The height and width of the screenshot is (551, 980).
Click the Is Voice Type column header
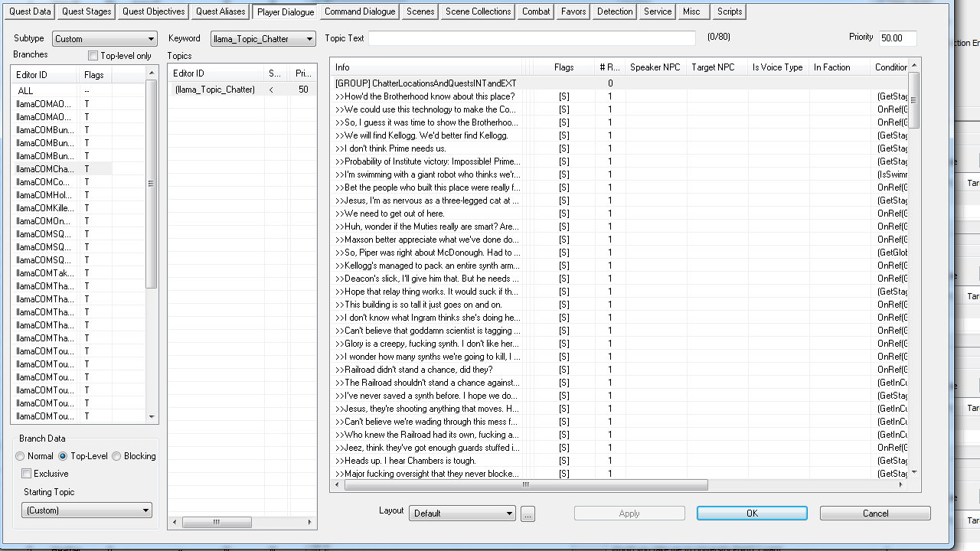pos(778,67)
